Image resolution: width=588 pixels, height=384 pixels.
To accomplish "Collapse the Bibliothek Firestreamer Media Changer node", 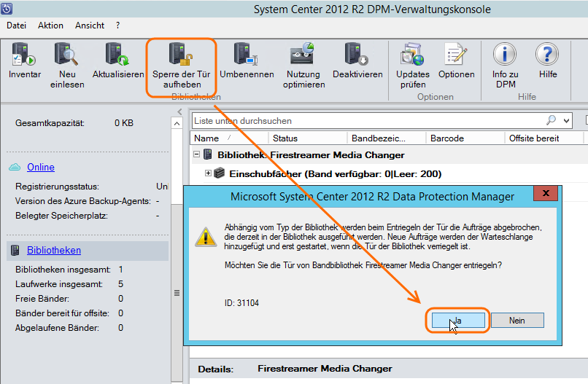I will [x=197, y=154].
